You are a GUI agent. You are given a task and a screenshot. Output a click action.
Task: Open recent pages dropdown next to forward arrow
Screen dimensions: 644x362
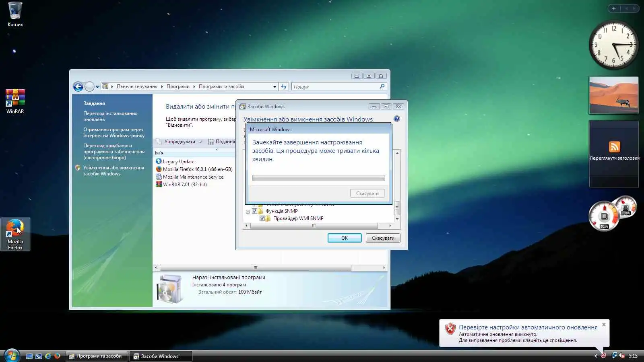pos(97,86)
